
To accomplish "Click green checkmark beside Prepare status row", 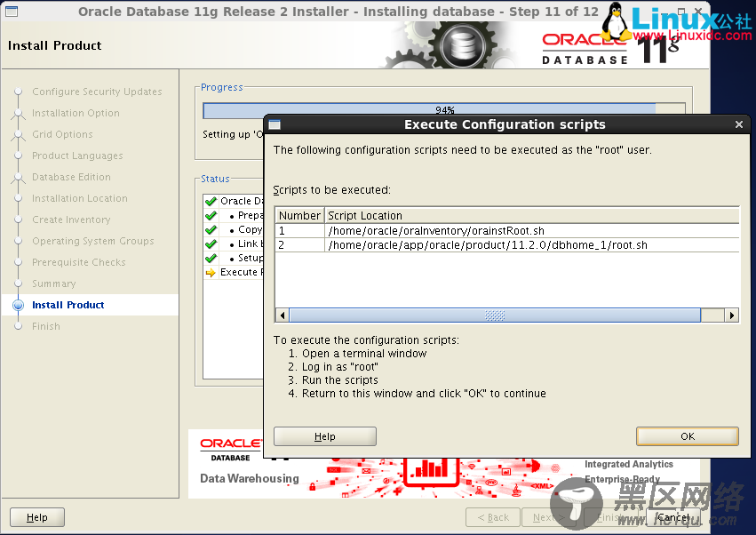I will (x=211, y=216).
